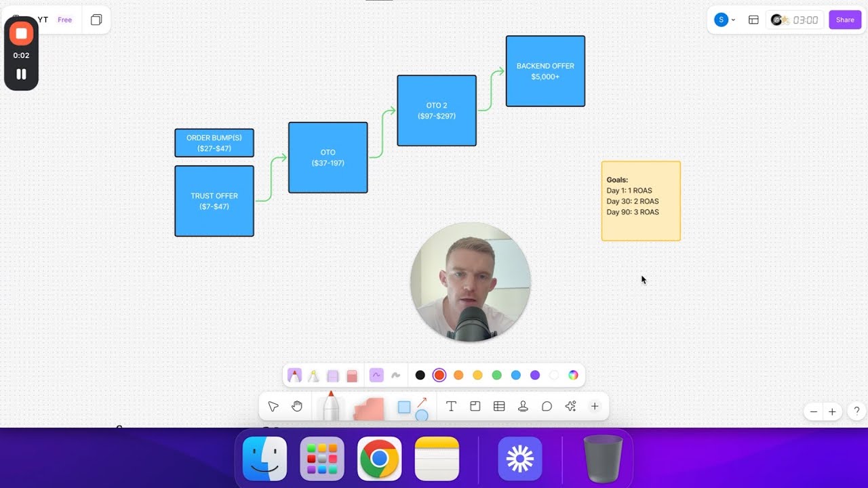Screen dimensions: 868x488
Task: Open the help question mark button
Action: [x=857, y=411]
